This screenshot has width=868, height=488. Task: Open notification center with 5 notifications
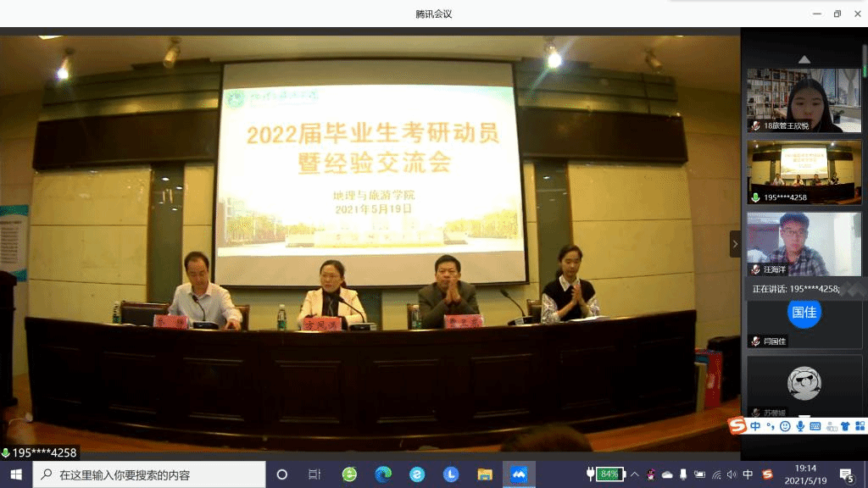pyautogui.click(x=846, y=474)
